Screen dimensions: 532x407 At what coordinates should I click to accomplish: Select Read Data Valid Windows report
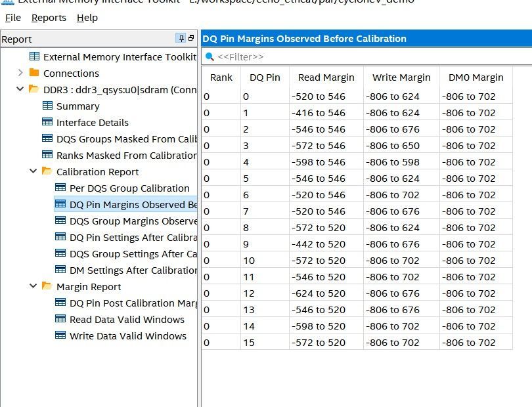point(127,319)
